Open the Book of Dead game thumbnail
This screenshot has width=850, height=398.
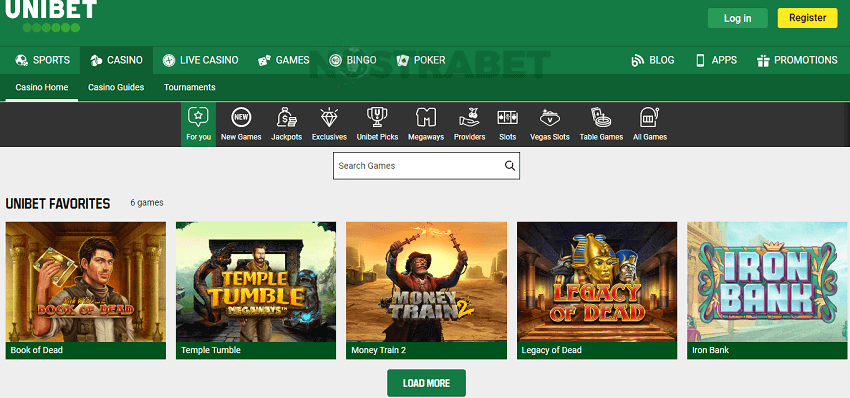click(86, 282)
